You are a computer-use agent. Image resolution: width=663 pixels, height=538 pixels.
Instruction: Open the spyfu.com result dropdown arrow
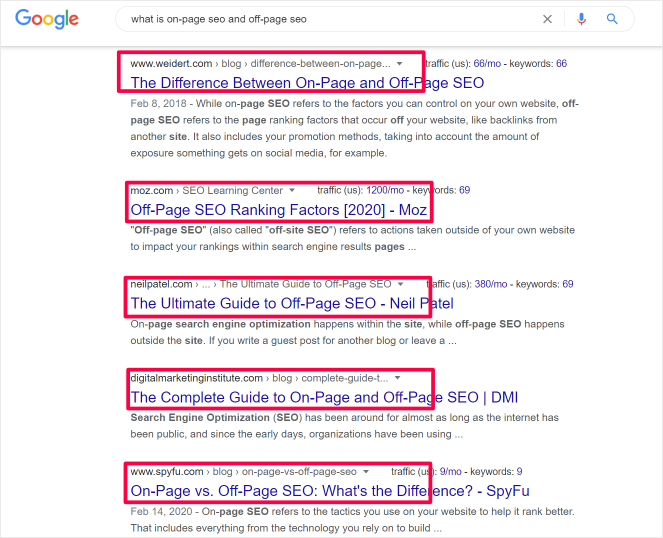(x=366, y=472)
